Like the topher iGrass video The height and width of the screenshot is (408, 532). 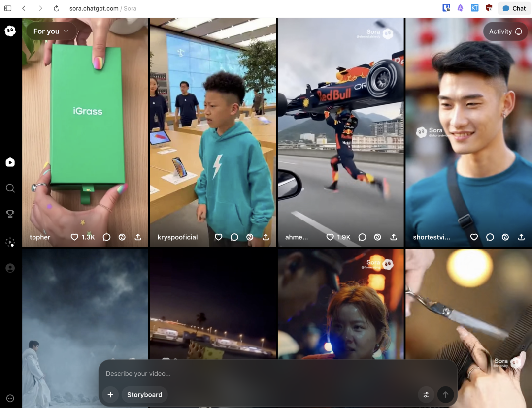[75, 237]
